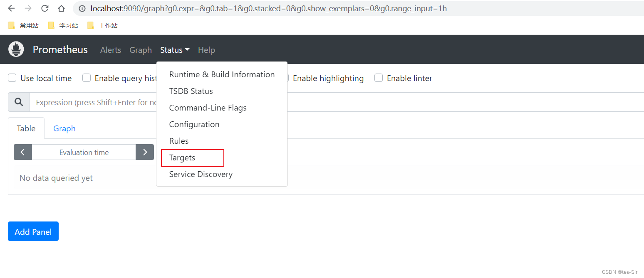The image size is (644, 278).
Task: Collapse the Status dropdown menu
Action: coord(175,50)
